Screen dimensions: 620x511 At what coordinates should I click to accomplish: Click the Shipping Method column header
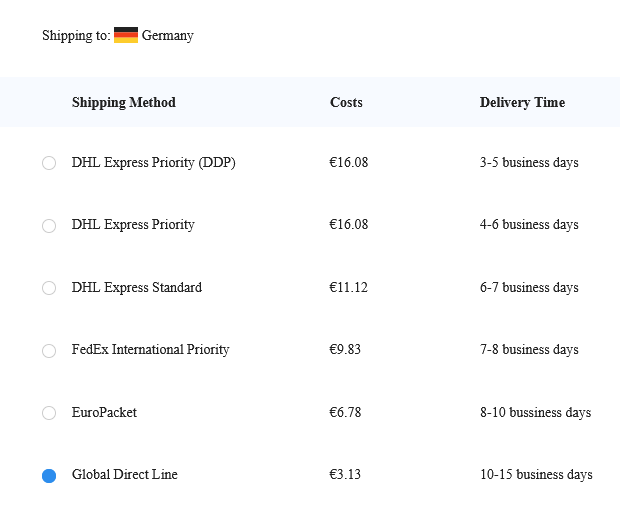[x=124, y=102]
